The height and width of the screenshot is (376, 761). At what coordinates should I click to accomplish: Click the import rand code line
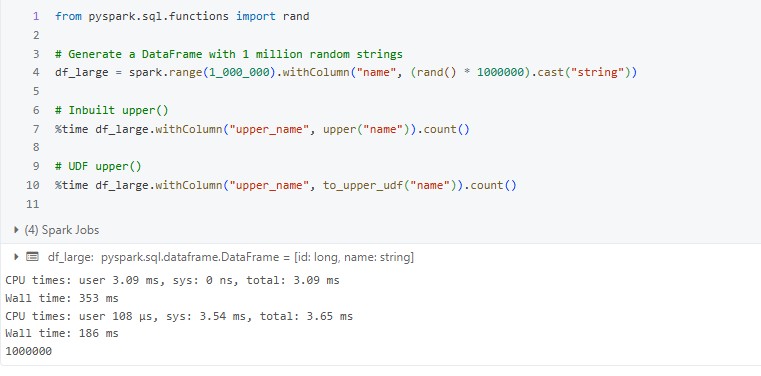tap(182, 16)
